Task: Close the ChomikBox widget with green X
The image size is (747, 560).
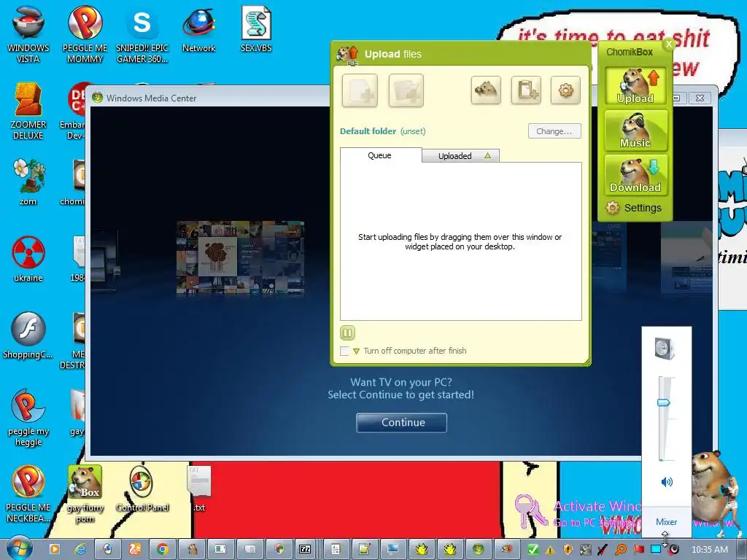Action: (x=668, y=44)
